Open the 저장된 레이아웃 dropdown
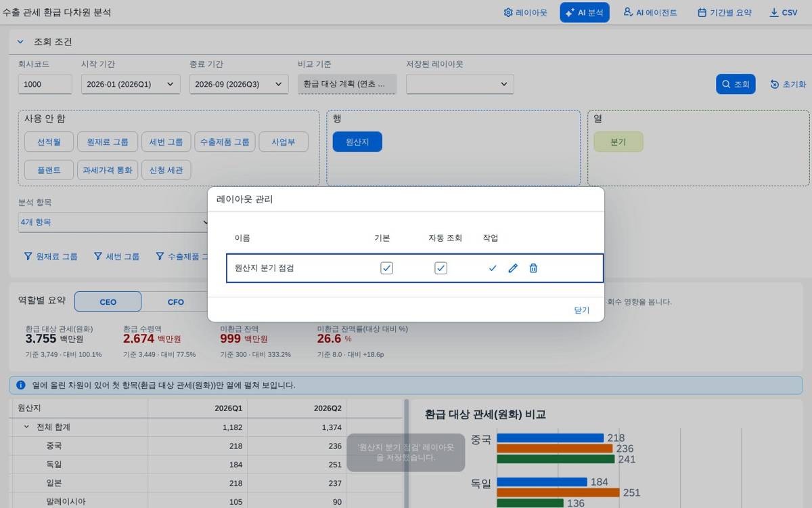812x508 pixels. tap(460, 84)
